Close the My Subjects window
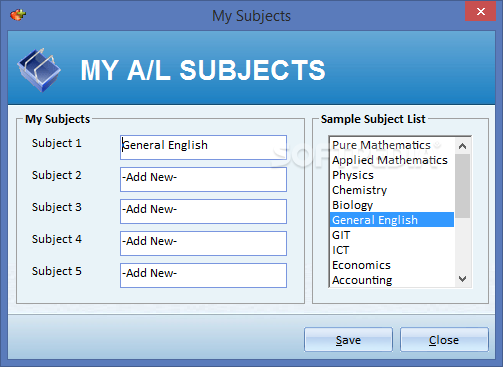The image size is (503, 367). 480,11
